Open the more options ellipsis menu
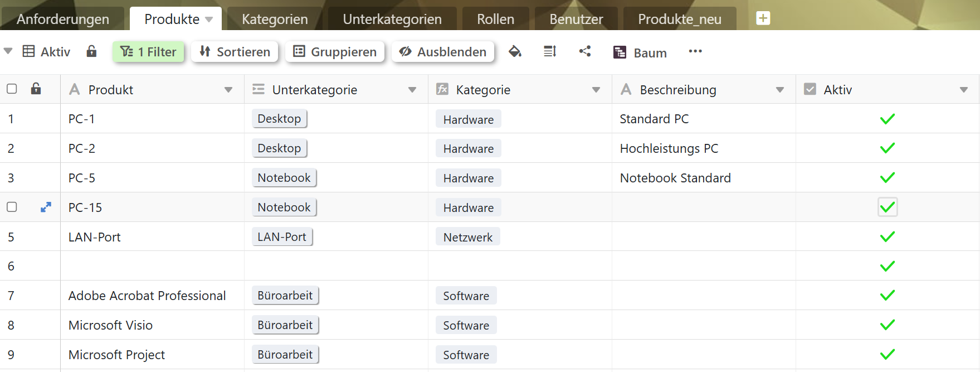The width and height of the screenshot is (980, 372). click(x=695, y=51)
